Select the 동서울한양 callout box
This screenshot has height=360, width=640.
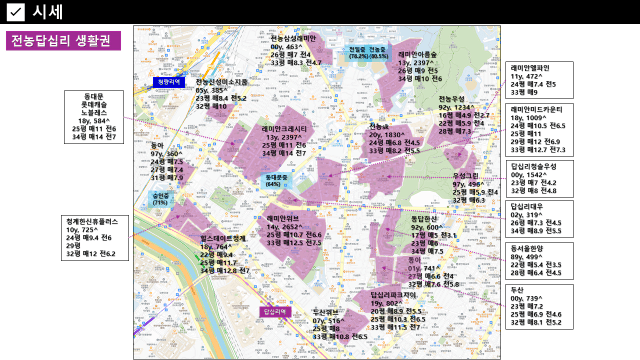click(x=539, y=261)
